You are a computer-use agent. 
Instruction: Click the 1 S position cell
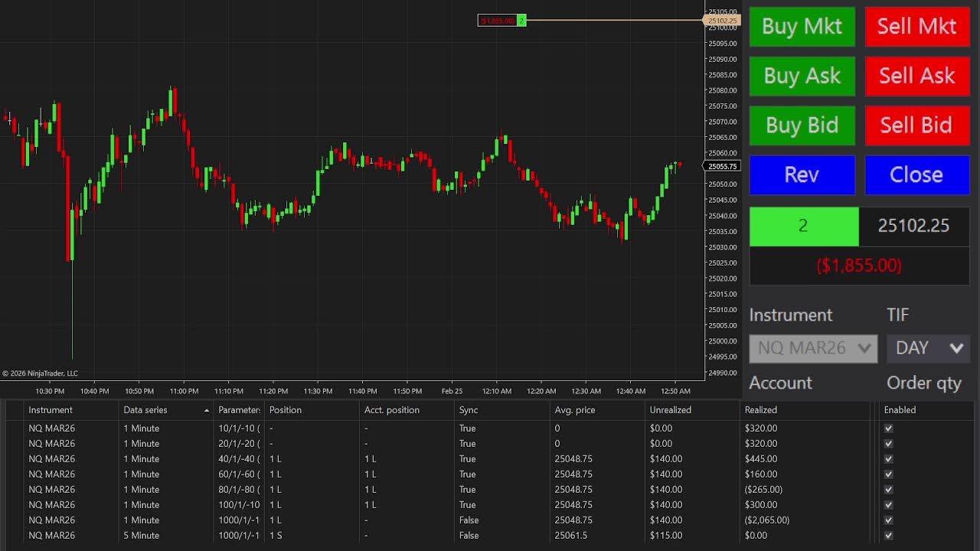pos(312,536)
